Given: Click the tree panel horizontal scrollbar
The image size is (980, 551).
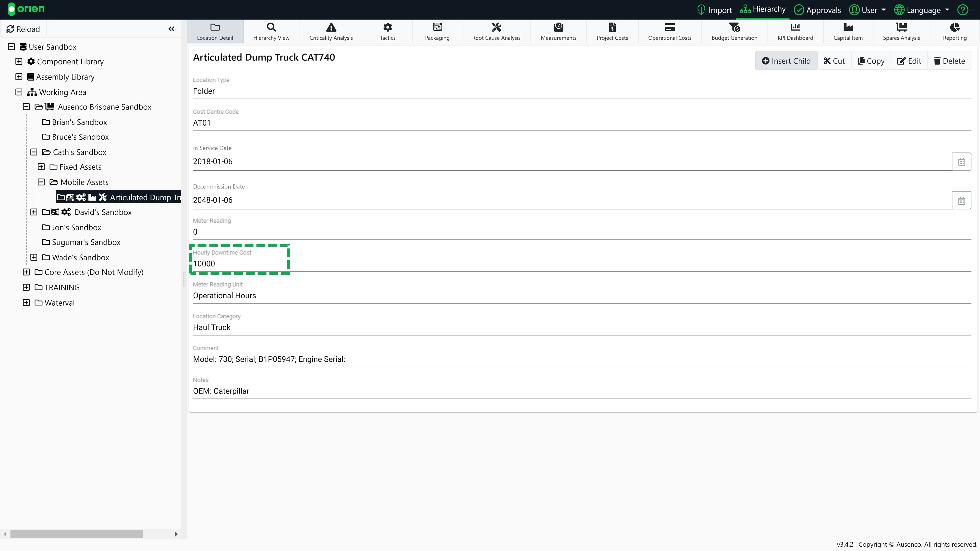Looking at the screenshot, I should pyautogui.click(x=76, y=534).
